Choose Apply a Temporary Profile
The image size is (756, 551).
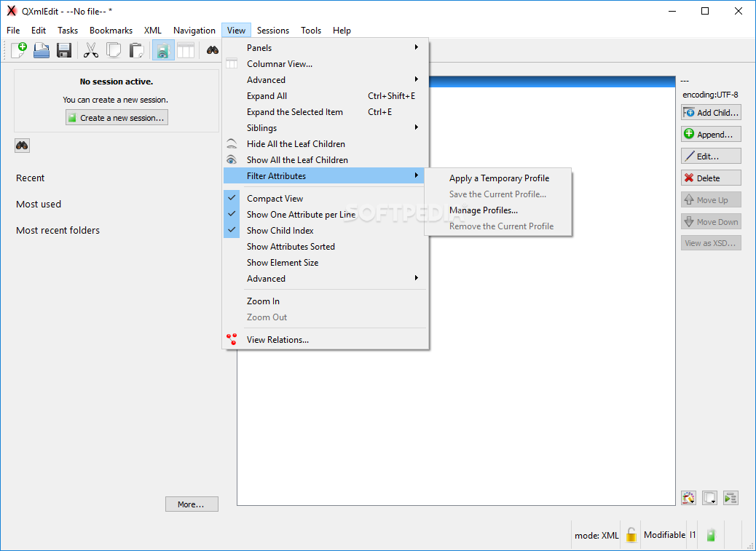click(x=498, y=178)
